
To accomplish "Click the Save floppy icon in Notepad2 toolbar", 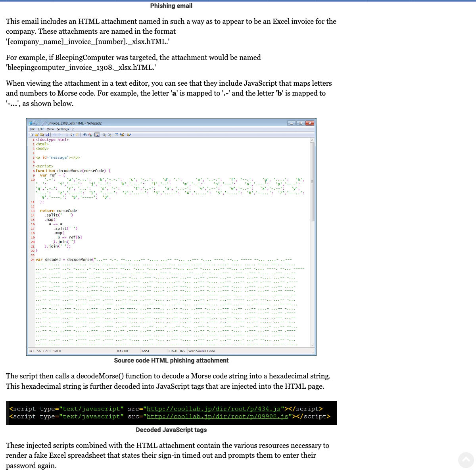I will click(47, 134).
